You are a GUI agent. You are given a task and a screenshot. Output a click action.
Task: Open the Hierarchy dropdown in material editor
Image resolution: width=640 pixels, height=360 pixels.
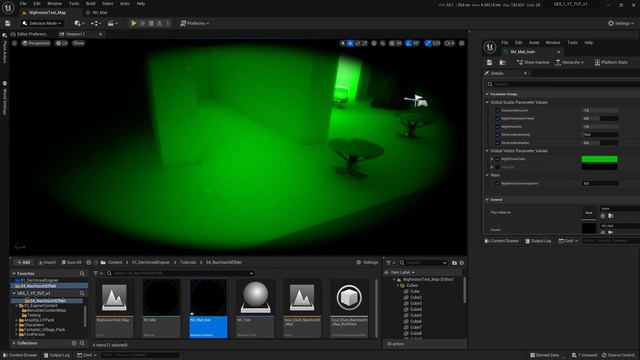tap(569, 62)
